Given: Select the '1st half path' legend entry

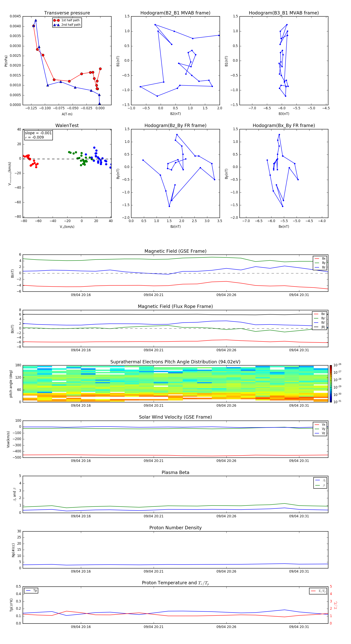Looking at the screenshot, I should [67, 20].
